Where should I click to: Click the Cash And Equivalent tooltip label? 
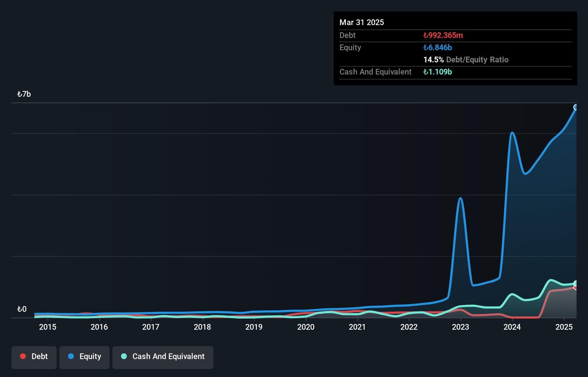pyautogui.click(x=375, y=72)
